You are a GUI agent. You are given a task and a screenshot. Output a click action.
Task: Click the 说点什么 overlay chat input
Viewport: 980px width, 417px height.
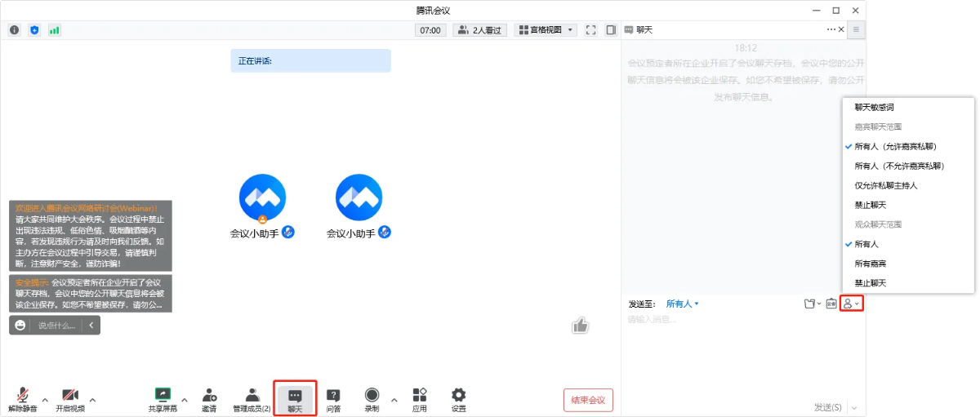(x=57, y=325)
